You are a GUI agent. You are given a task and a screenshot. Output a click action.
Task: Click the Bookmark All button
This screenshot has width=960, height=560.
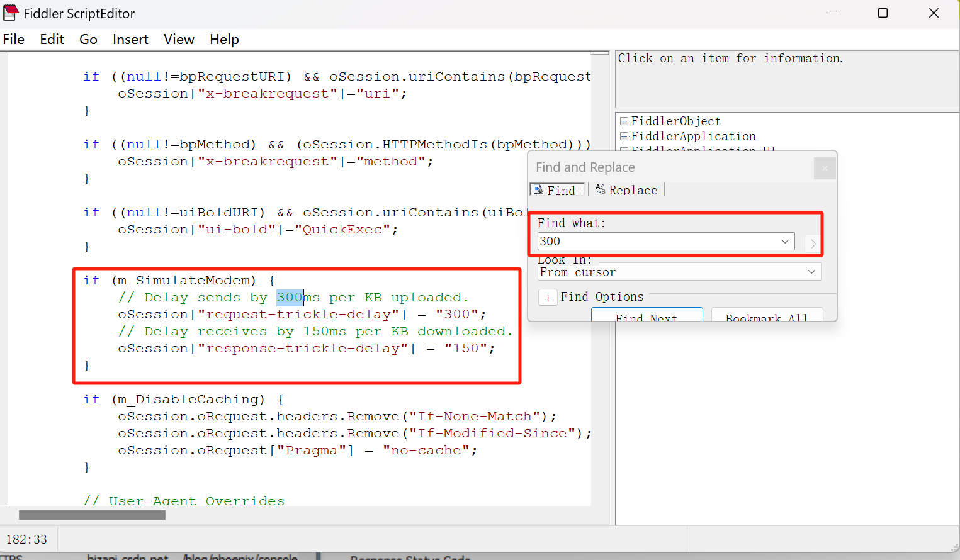coord(767,315)
